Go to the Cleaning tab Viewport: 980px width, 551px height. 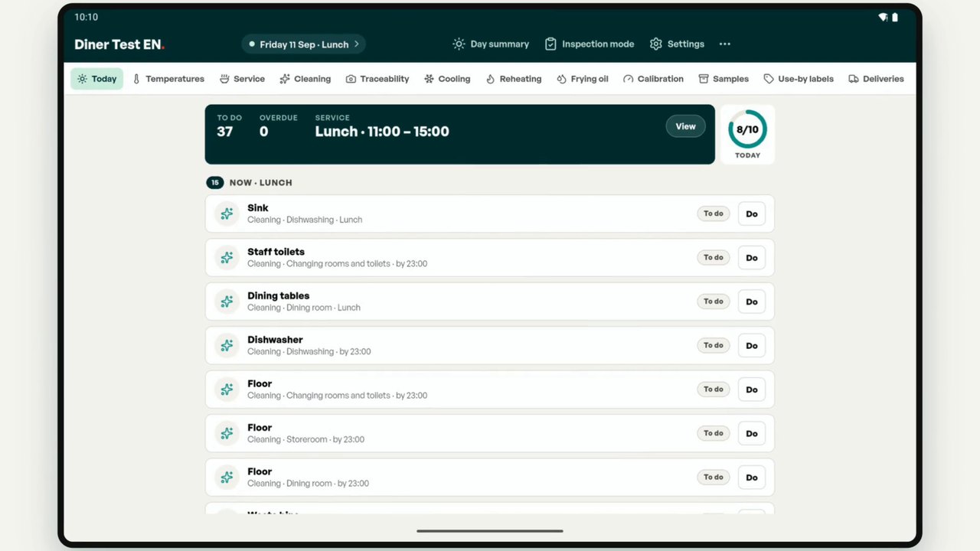[305, 79]
